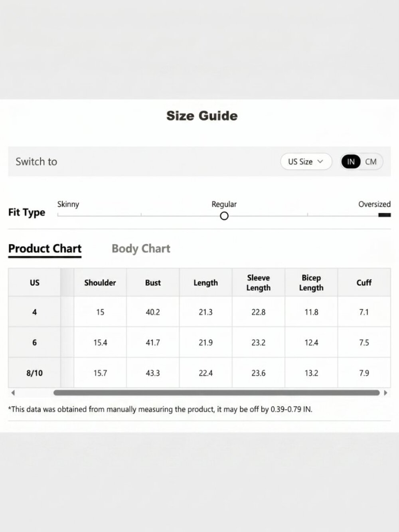Click the Bust column header
The width and height of the screenshot is (399, 532).
(x=153, y=283)
